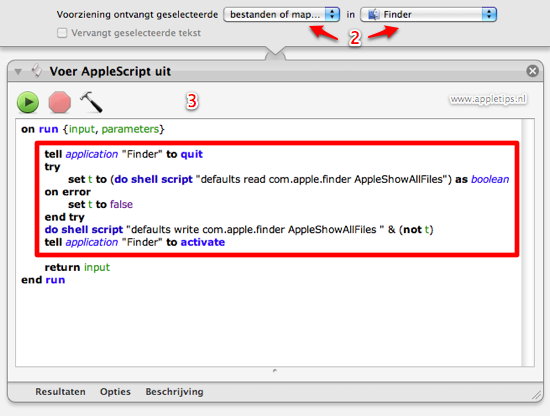Click the Finder icon in application popup
The image size is (550, 416).
click(374, 14)
